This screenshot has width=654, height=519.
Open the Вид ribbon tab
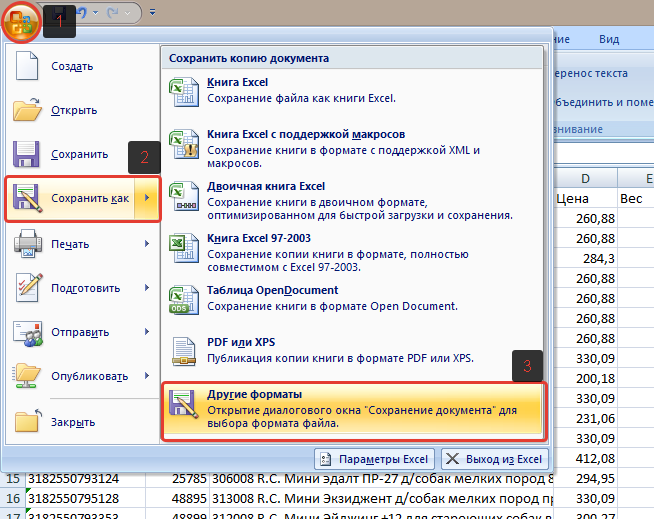point(609,39)
